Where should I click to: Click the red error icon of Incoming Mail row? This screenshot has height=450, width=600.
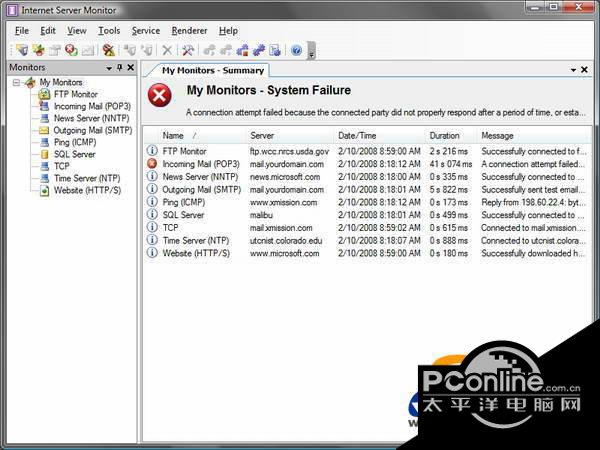[152, 163]
